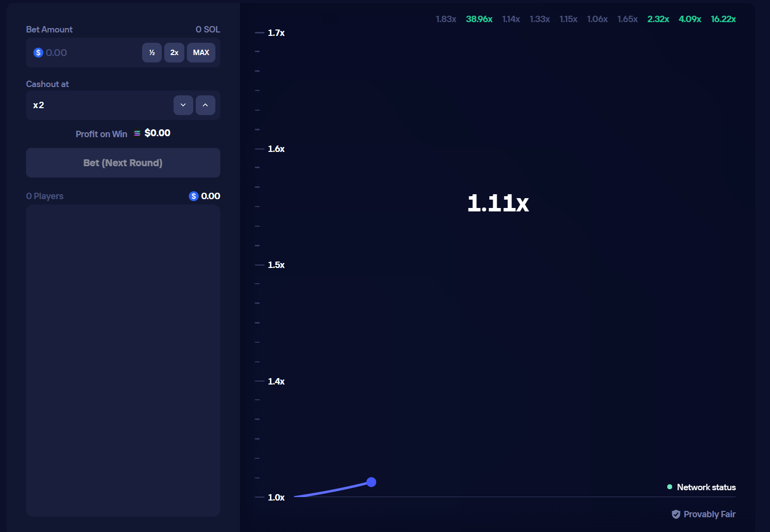Click the token icon next to Profit on Win
Screen dimensions: 770x532
[137, 133]
